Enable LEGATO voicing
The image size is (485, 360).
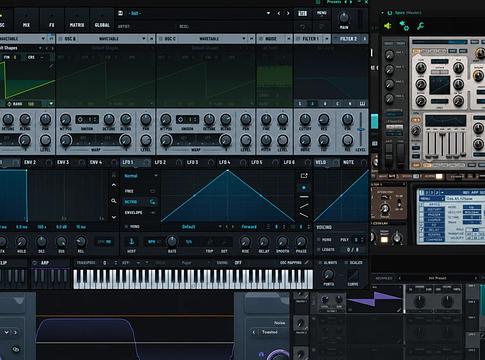[319, 249]
